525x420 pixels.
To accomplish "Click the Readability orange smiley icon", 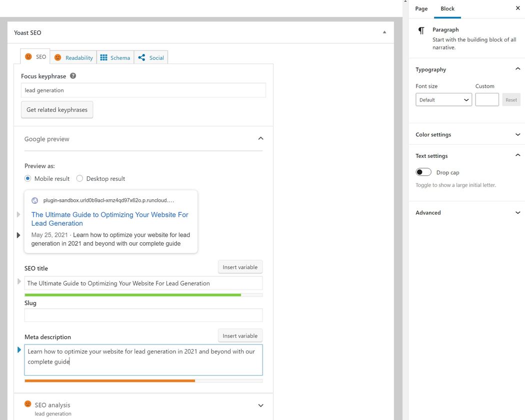I will point(57,57).
